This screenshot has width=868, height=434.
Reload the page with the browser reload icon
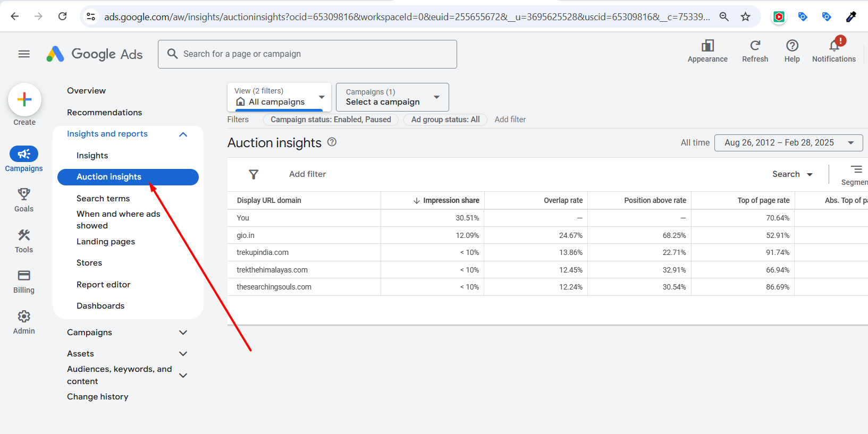click(x=63, y=16)
